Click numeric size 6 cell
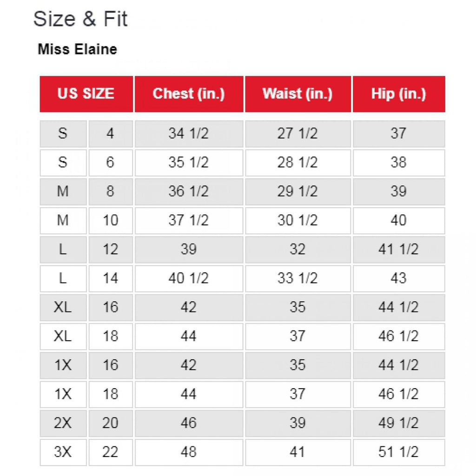Viewport: 476px width, 476px height. pos(110,163)
